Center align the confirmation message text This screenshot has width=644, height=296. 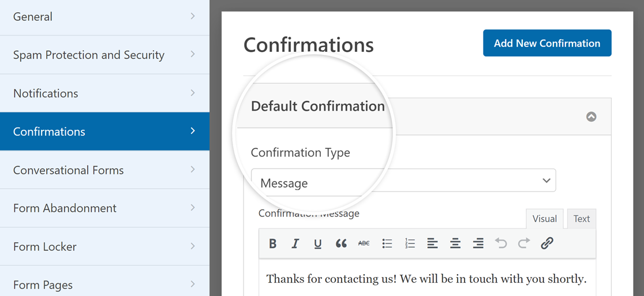coord(455,243)
